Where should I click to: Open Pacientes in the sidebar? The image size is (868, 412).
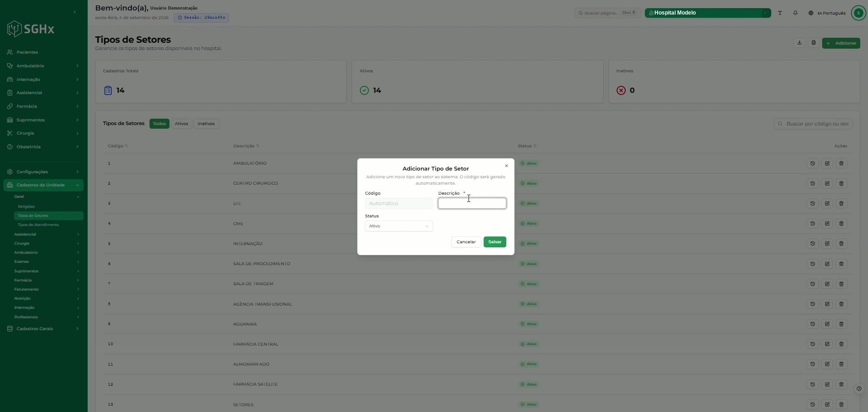(43, 52)
